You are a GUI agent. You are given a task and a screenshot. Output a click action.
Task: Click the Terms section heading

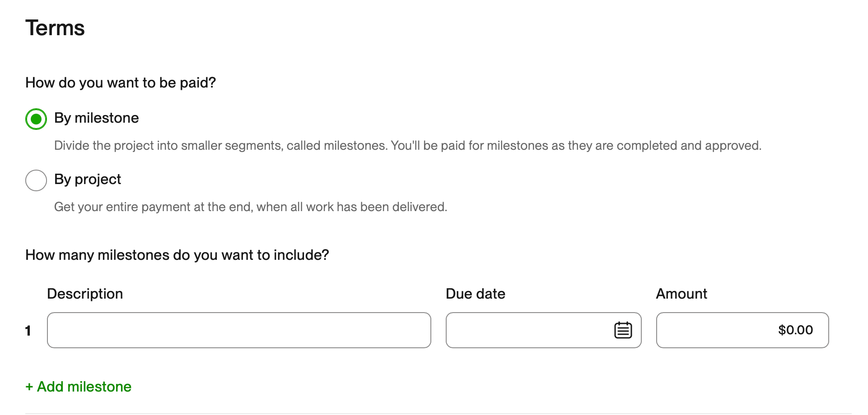(x=55, y=28)
